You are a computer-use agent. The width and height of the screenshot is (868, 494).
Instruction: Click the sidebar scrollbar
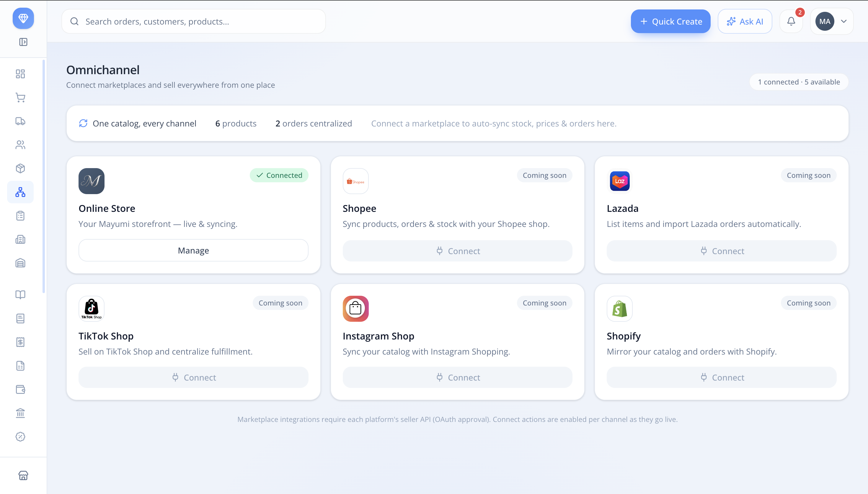(43, 176)
